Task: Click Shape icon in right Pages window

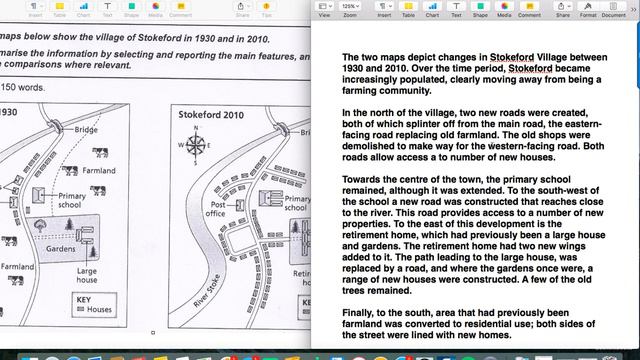Action: coord(480,9)
